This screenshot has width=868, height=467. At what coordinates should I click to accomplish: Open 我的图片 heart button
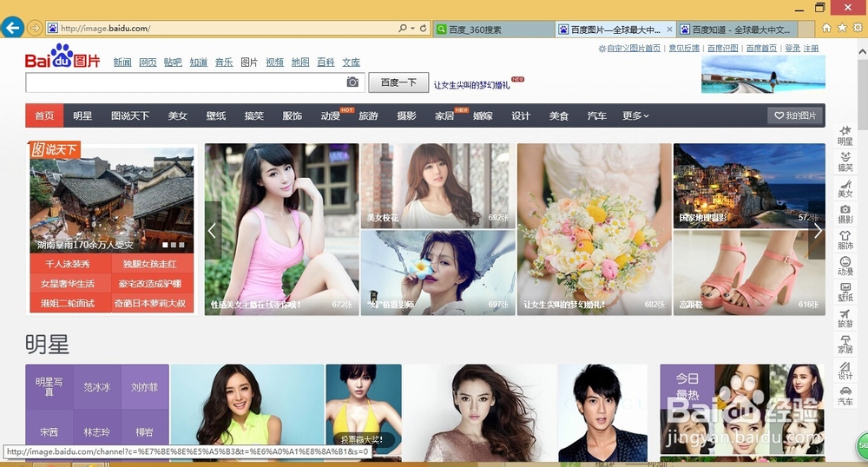[x=795, y=115]
